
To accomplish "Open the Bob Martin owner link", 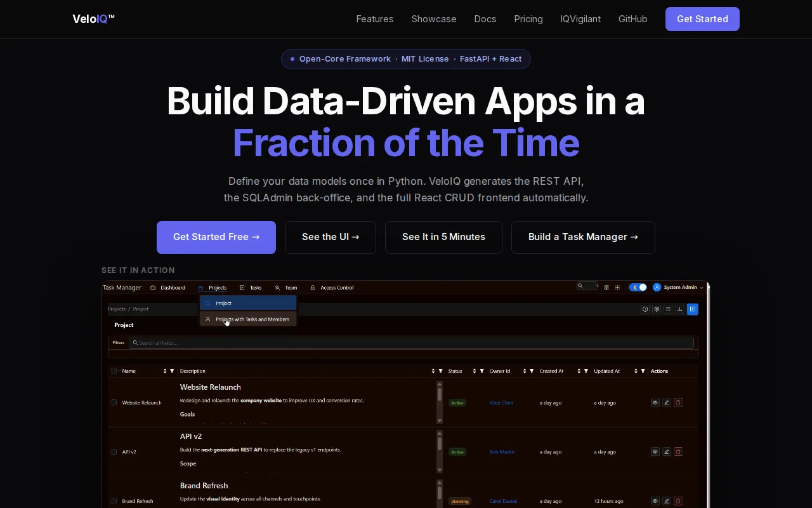I will [x=502, y=452].
